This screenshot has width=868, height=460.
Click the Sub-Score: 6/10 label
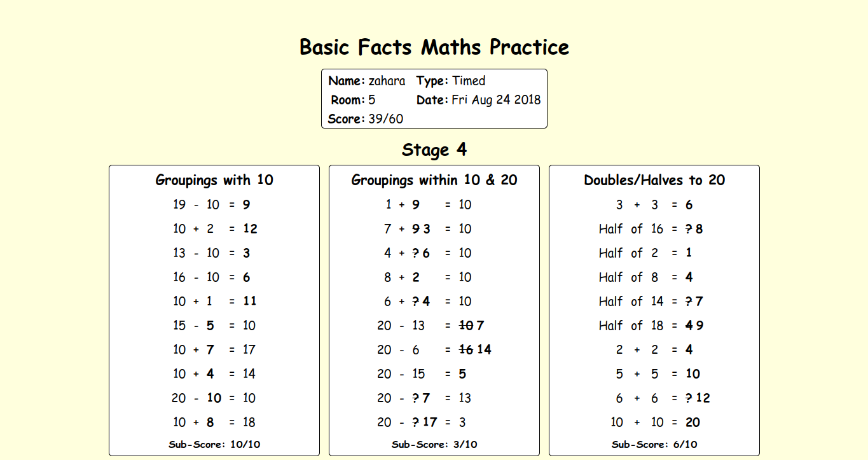pos(654,445)
